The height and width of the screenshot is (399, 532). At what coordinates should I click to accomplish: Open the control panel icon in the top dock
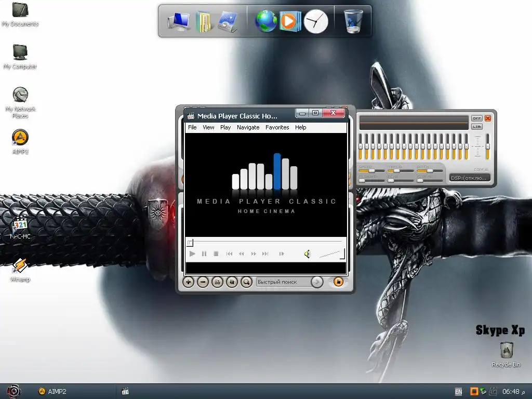pyautogui.click(x=228, y=22)
